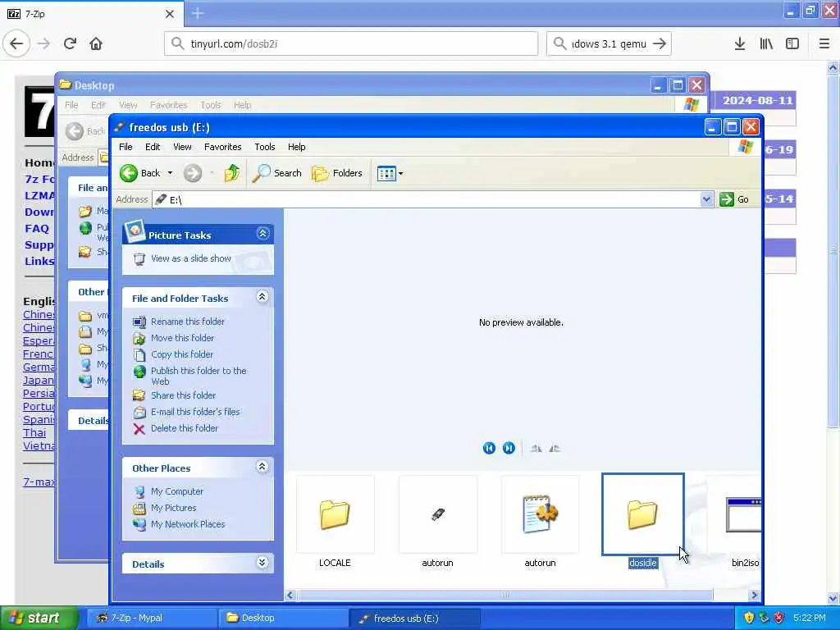The height and width of the screenshot is (630, 840).
Task: Toggle the Folders pane
Action: [x=337, y=173]
